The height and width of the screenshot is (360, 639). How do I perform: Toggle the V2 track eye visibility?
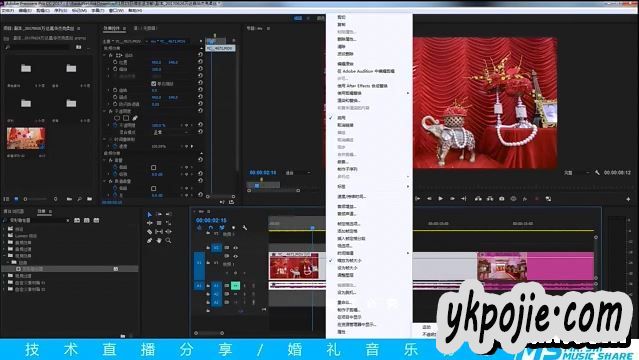click(235, 247)
